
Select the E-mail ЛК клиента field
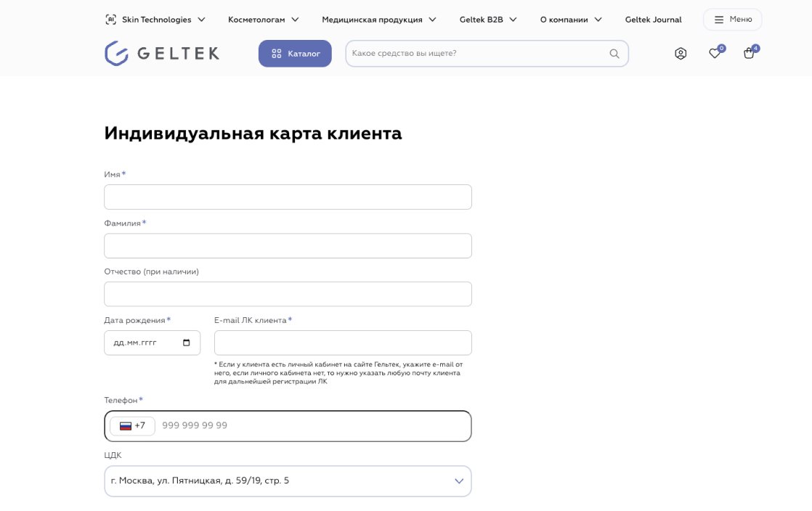343,343
